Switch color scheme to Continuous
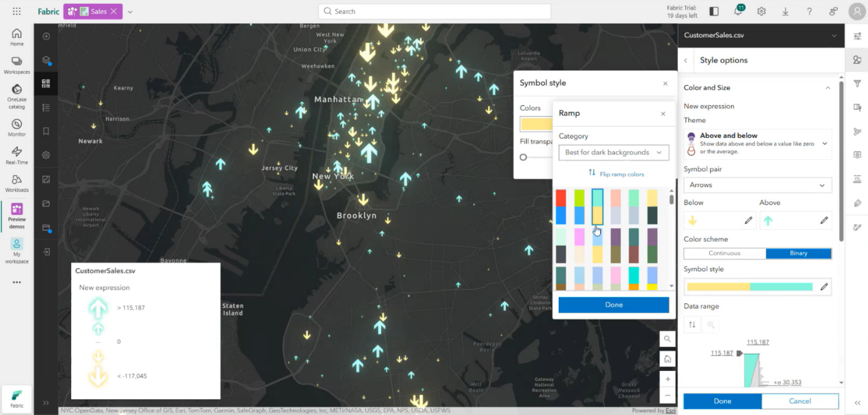This screenshot has height=415, width=868. [x=724, y=253]
